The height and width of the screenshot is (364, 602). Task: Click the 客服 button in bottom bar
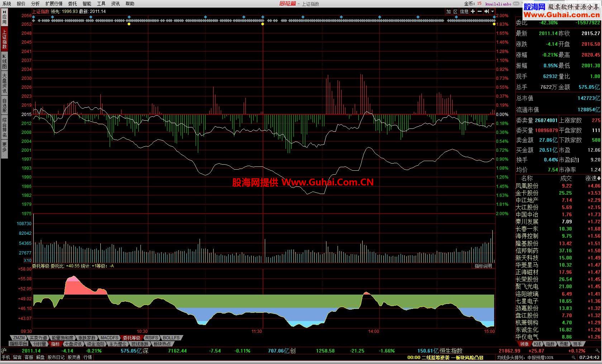click(x=29, y=357)
